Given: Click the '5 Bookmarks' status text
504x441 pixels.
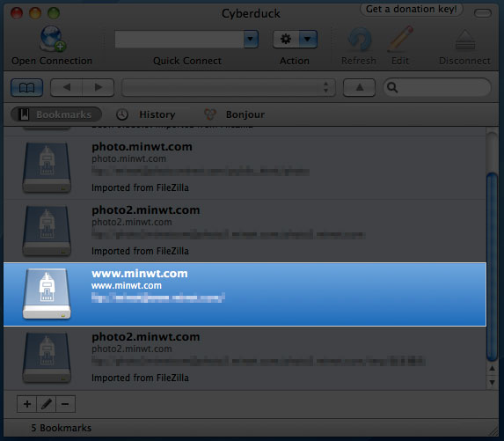Looking at the screenshot, I should [61, 428].
